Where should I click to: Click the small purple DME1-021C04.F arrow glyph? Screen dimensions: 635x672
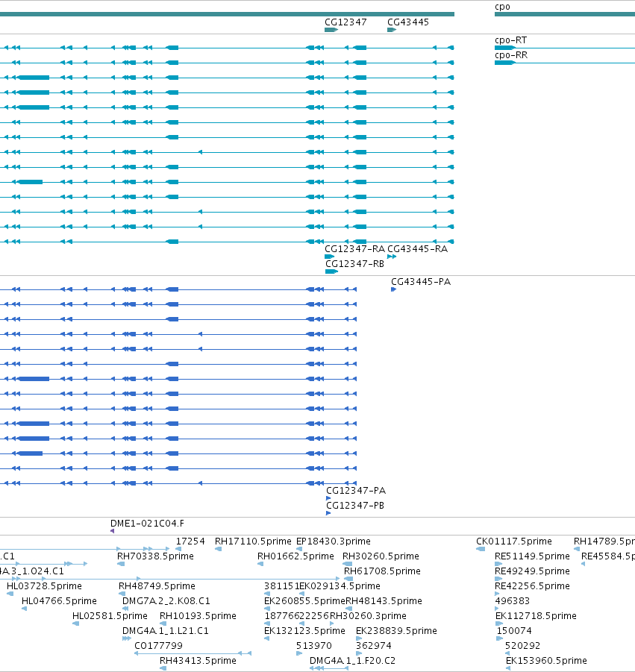113,531
